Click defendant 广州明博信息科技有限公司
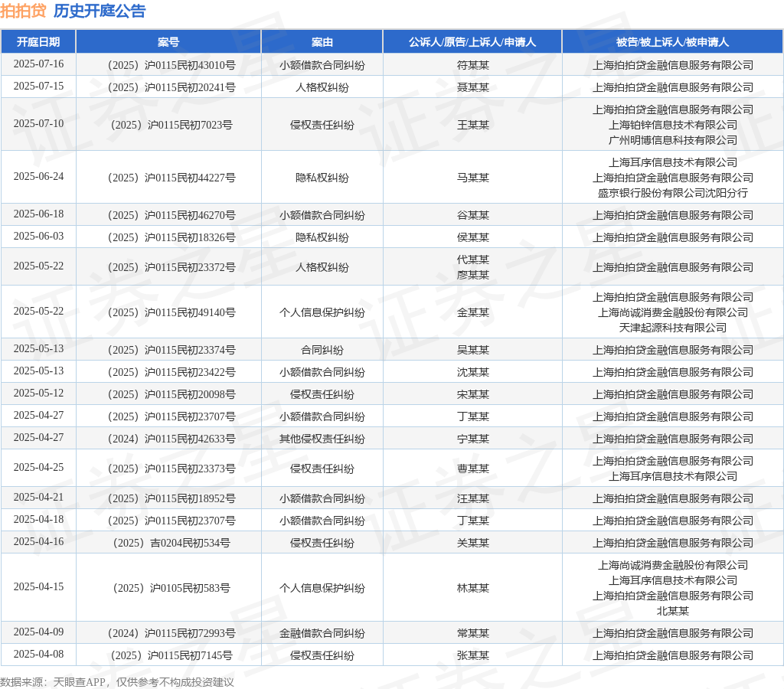Image resolution: width=784 pixels, height=689 pixels. click(x=673, y=141)
